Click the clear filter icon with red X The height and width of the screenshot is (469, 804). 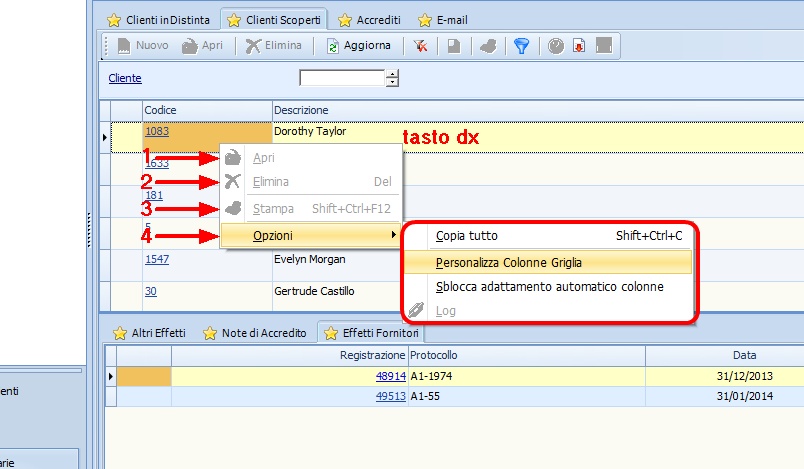[422, 46]
